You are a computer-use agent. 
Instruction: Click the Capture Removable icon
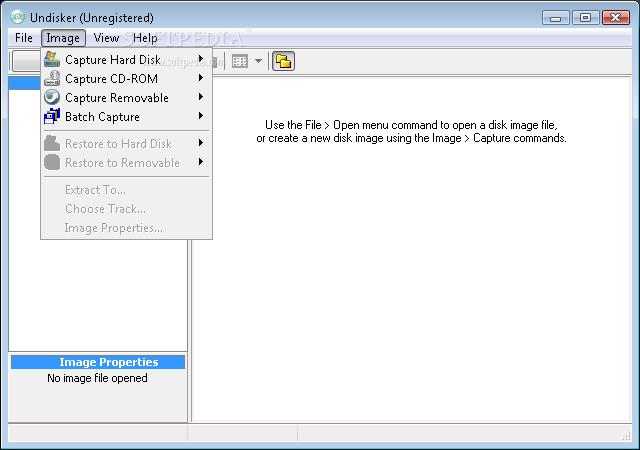tap(52, 98)
